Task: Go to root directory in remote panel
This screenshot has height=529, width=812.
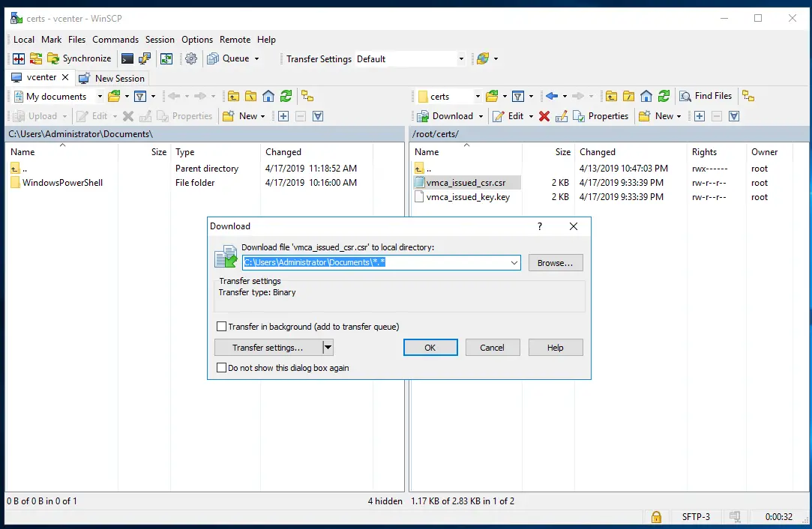Action: point(628,96)
